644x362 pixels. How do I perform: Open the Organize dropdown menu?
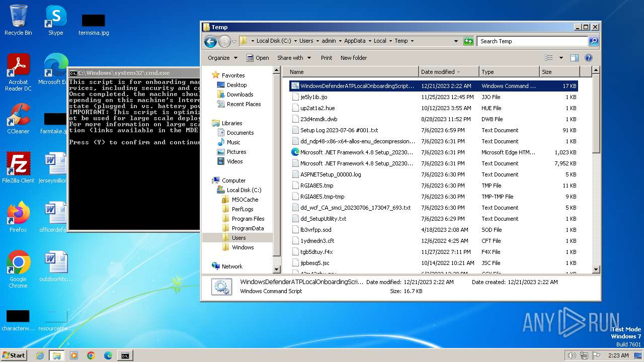tap(222, 58)
